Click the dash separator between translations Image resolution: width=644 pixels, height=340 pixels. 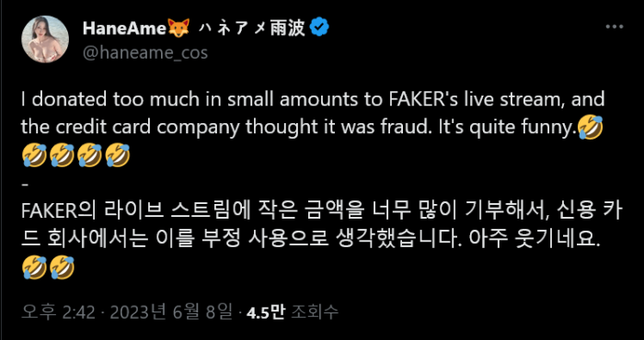[25, 184]
